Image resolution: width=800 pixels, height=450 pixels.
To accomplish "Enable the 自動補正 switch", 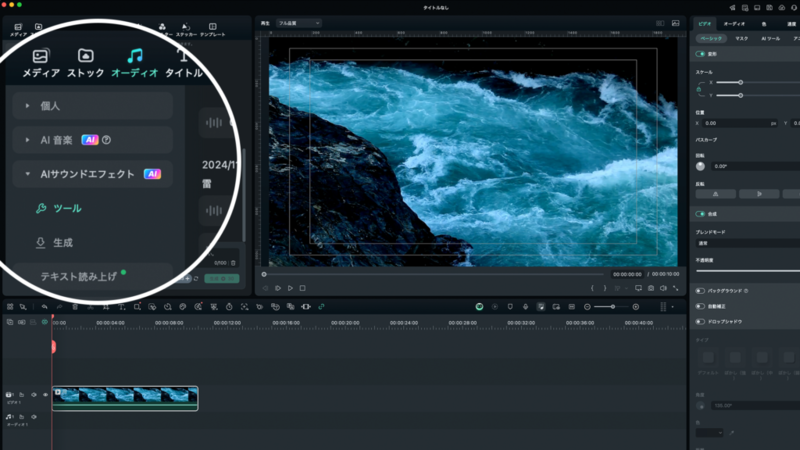I will click(x=700, y=306).
